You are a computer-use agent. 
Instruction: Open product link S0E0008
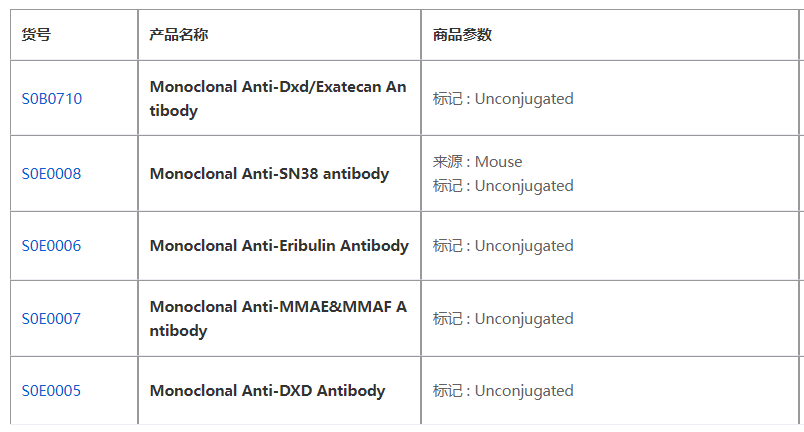tap(52, 174)
